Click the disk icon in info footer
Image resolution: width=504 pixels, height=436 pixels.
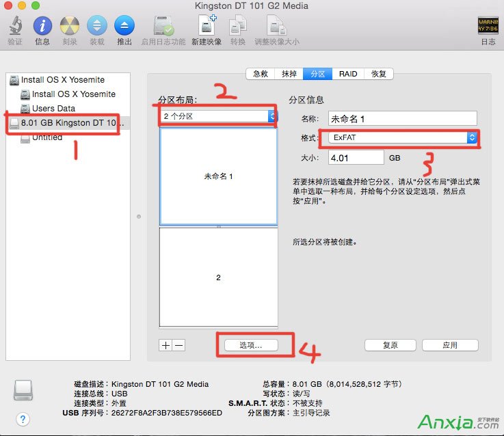coord(23,390)
